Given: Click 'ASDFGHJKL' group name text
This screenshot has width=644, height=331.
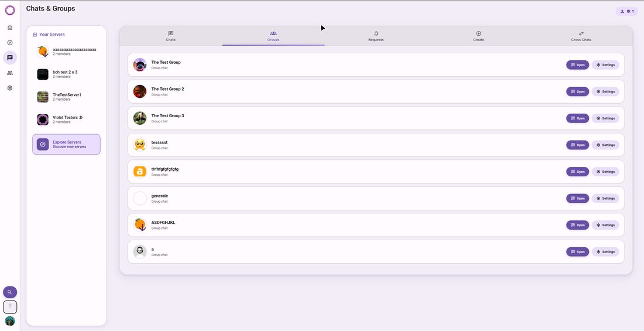Looking at the screenshot, I should coord(163,223).
